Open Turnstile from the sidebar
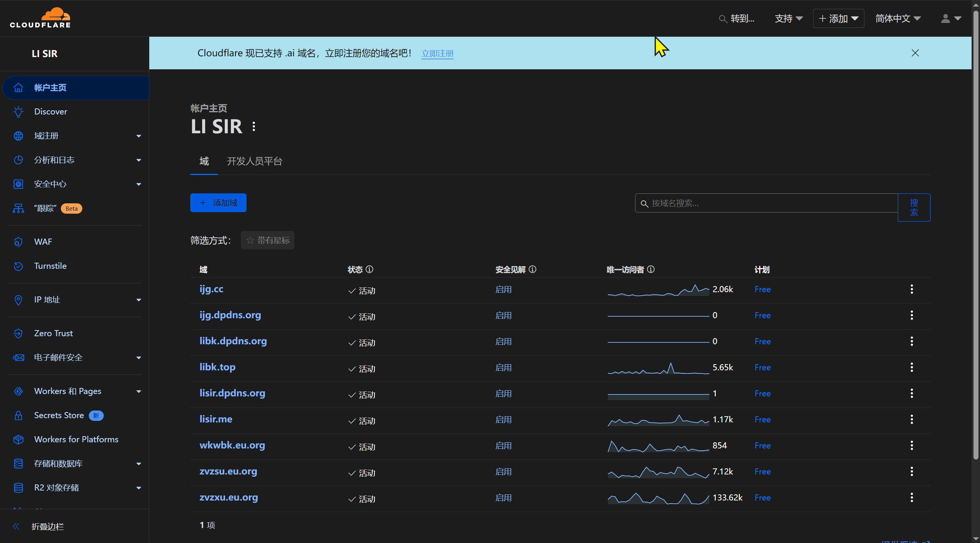 coord(50,266)
